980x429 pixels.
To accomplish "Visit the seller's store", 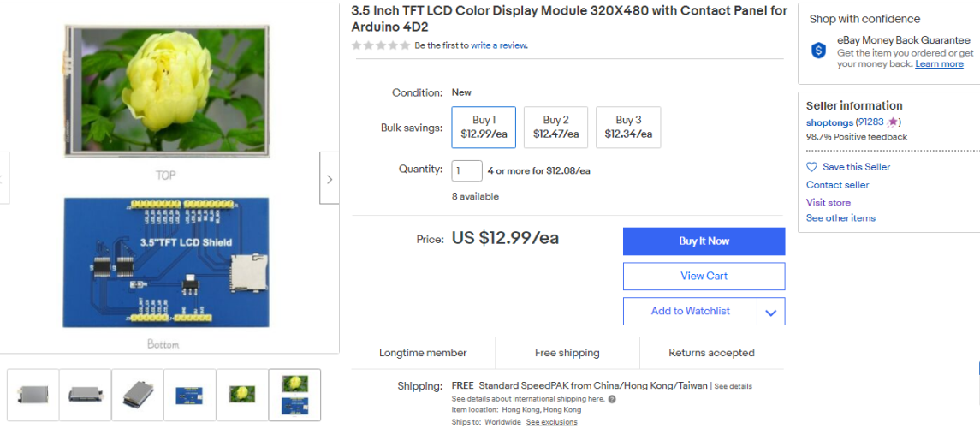I will [829, 202].
